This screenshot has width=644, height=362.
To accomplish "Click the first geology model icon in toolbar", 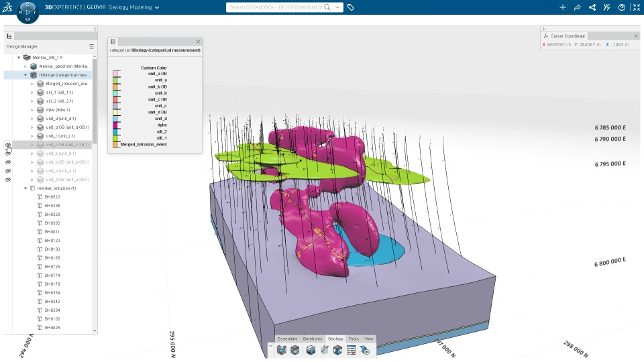I will point(281,350).
